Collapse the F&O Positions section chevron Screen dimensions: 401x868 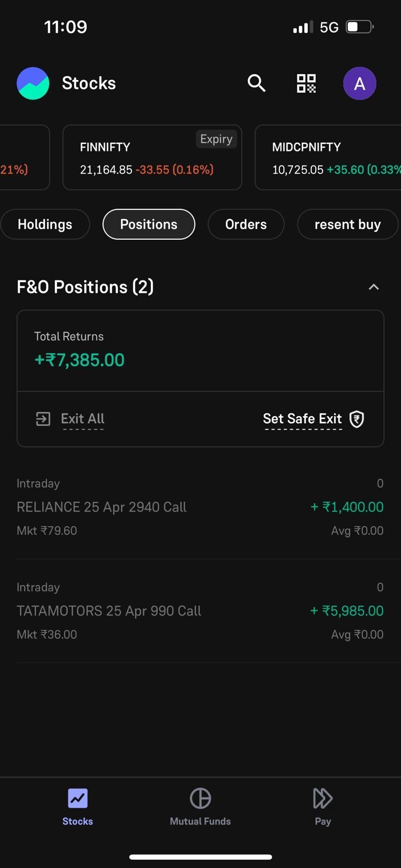coord(373,287)
